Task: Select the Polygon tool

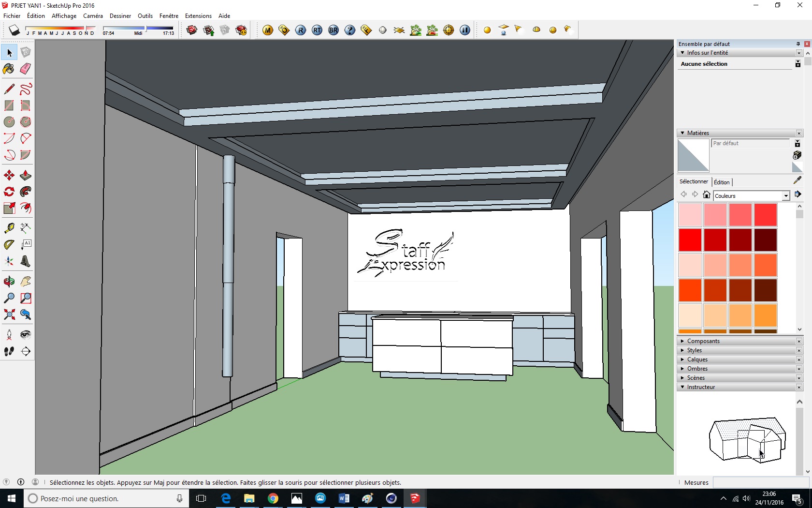Action: [x=26, y=122]
